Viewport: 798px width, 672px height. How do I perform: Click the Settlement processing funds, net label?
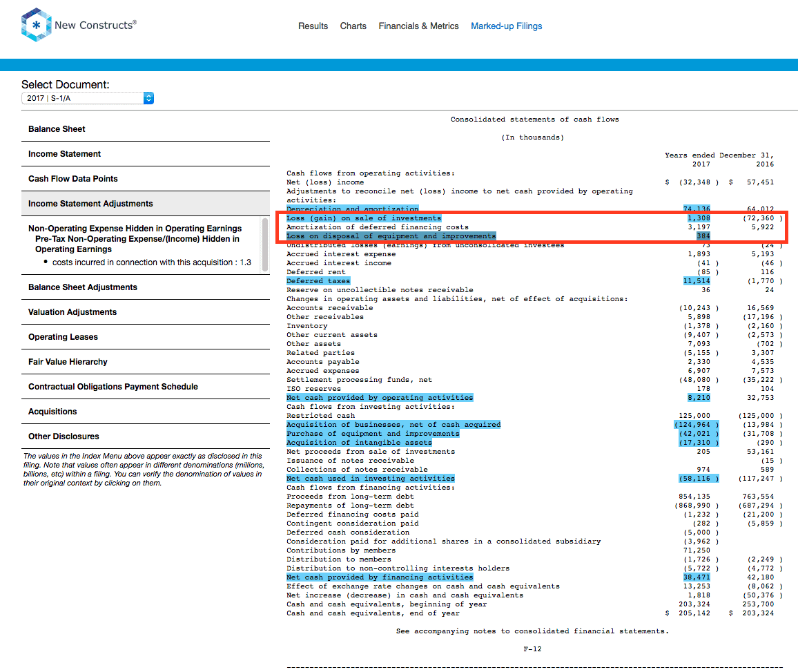pos(359,380)
